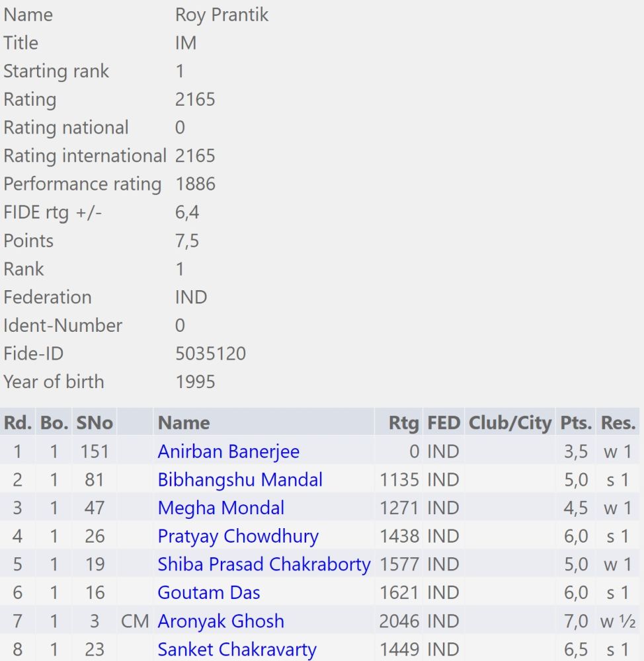
Task: Click the Name column header
Action: (183, 423)
